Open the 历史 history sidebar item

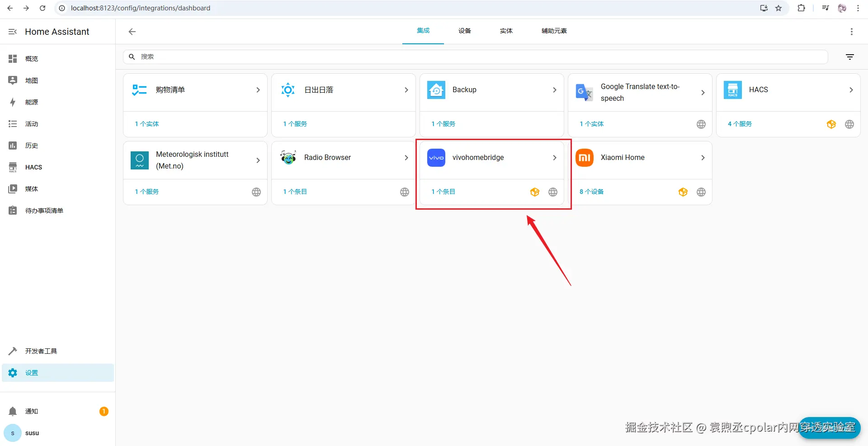point(58,146)
